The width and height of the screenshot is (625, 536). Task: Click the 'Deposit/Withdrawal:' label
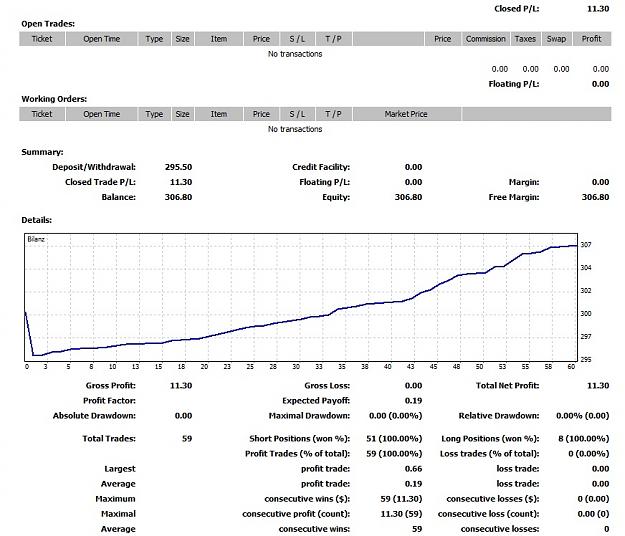click(x=94, y=167)
